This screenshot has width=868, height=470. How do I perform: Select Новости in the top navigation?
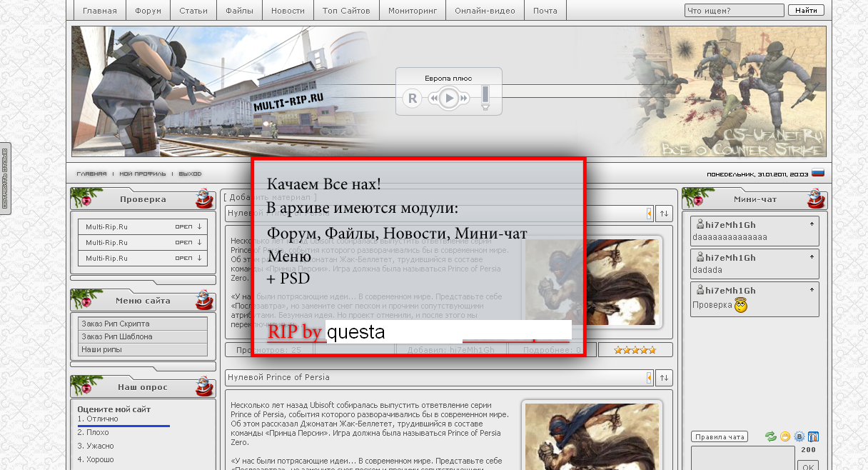click(x=288, y=11)
